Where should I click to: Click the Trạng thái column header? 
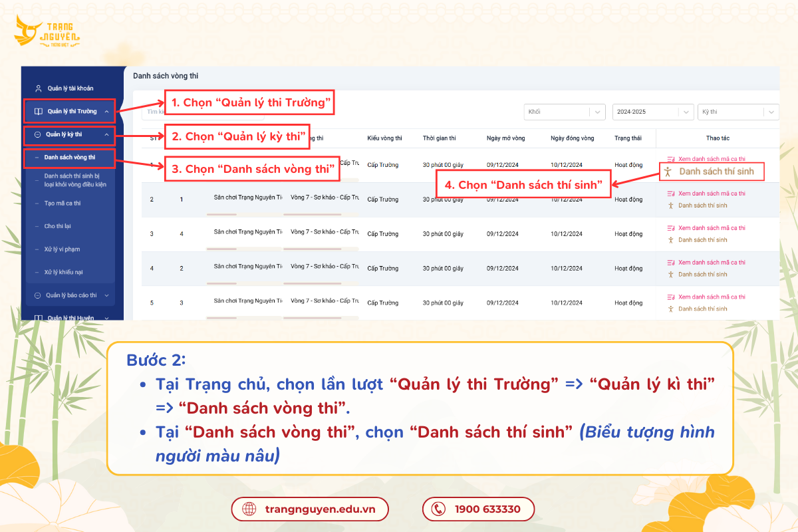tap(628, 138)
